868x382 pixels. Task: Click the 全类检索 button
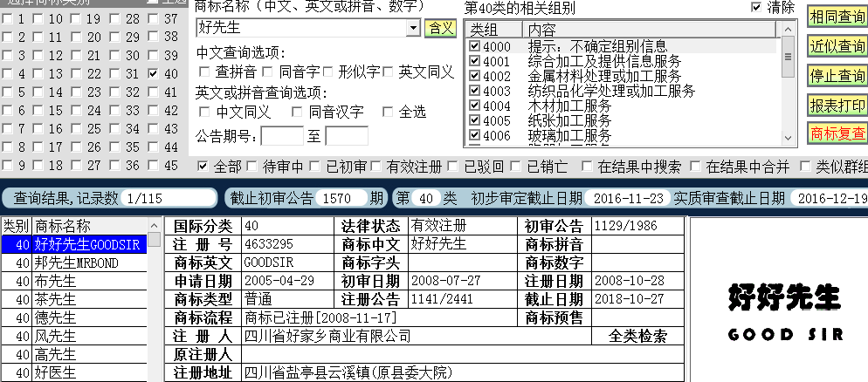click(637, 336)
